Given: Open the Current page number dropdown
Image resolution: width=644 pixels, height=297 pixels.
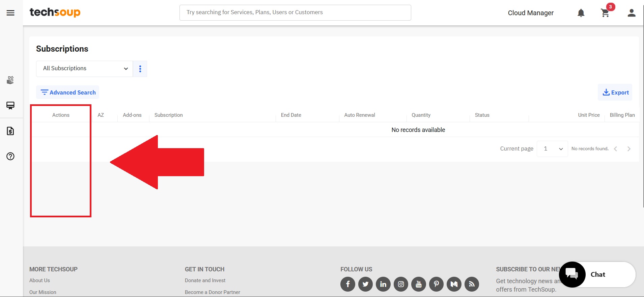Looking at the screenshot, I should pos(552,149).
